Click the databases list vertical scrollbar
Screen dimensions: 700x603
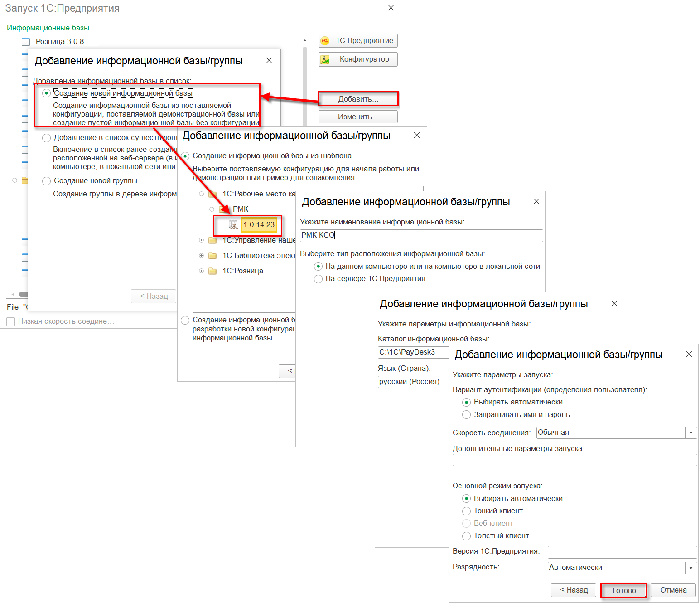305,86
